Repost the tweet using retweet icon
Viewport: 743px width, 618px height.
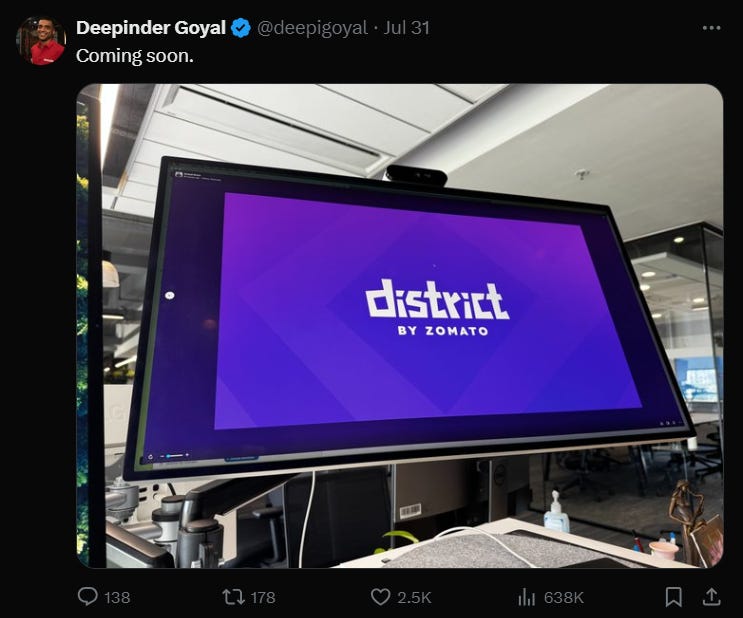click(x=233, y=597)
